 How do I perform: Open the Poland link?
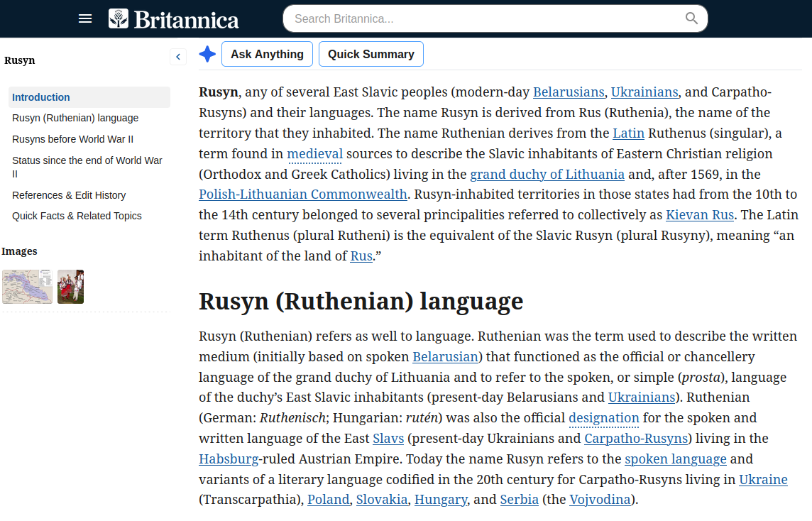pos(329,500)
